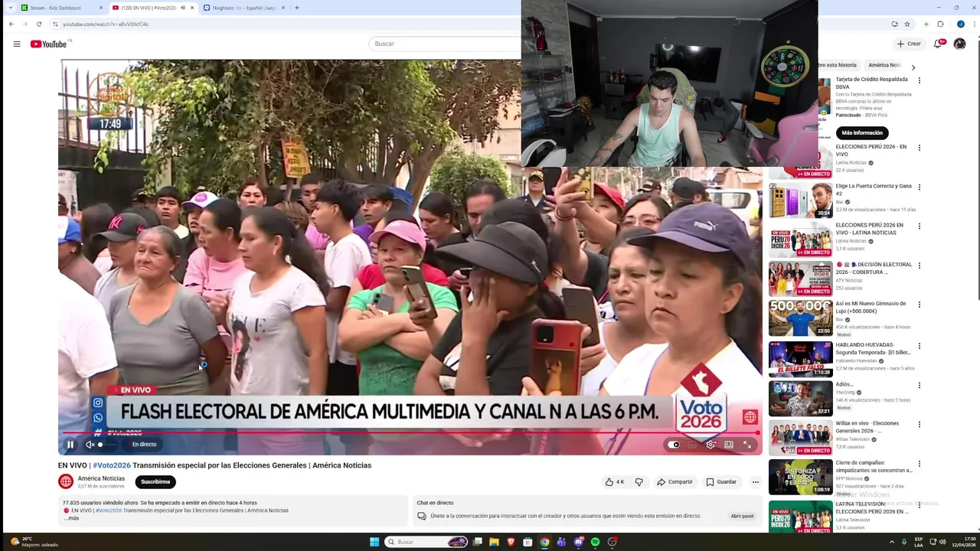Open Windows Start menu
Screen dimensions: 980x551
(374, 542)
